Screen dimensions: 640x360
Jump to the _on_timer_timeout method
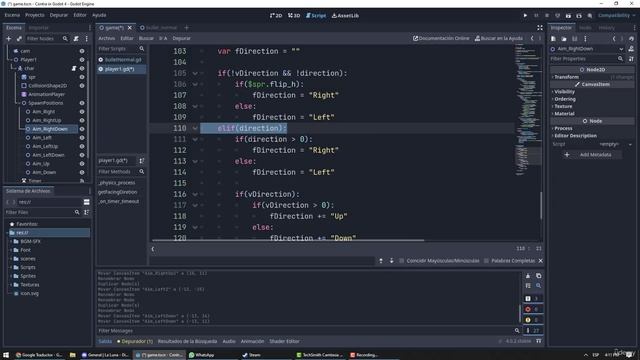119,202
